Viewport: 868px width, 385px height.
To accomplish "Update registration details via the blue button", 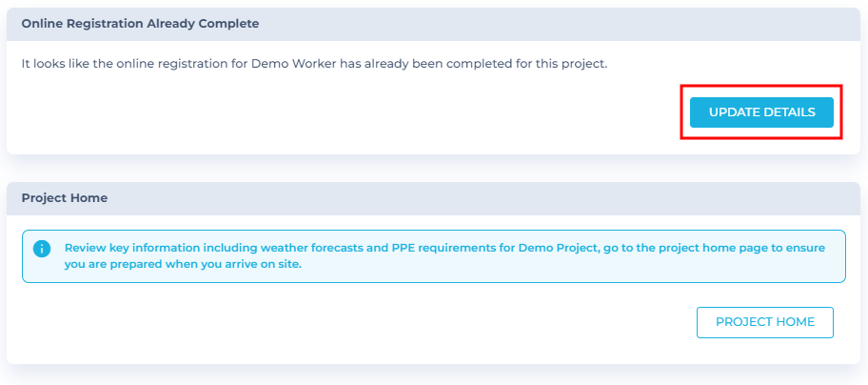I will coord(761,112).
